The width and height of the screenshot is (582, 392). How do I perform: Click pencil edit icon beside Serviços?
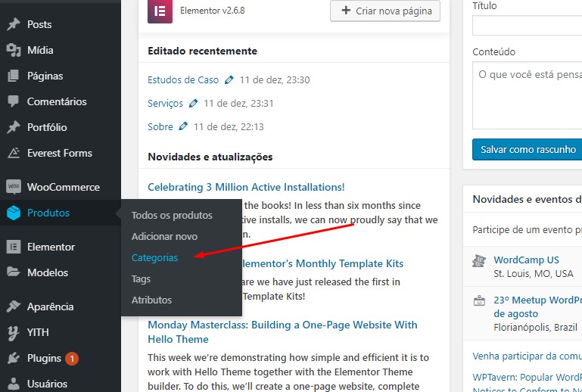point(193,103)
